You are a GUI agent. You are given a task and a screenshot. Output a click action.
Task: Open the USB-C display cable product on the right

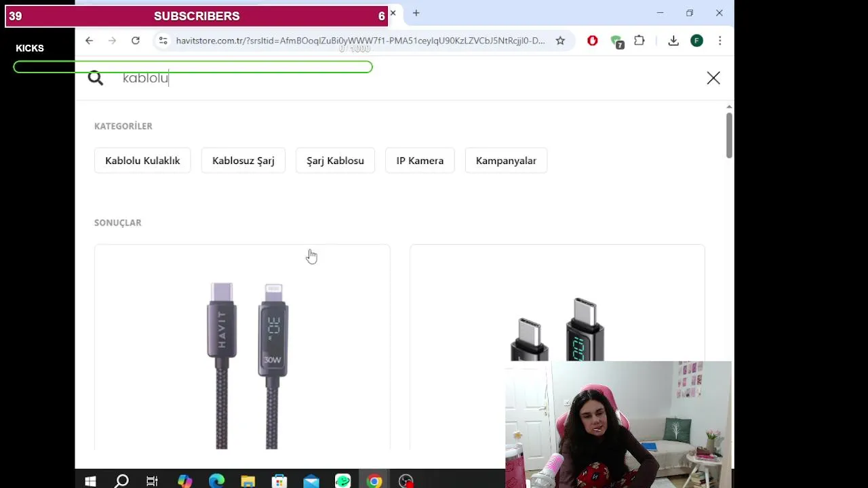click(557, 303)
